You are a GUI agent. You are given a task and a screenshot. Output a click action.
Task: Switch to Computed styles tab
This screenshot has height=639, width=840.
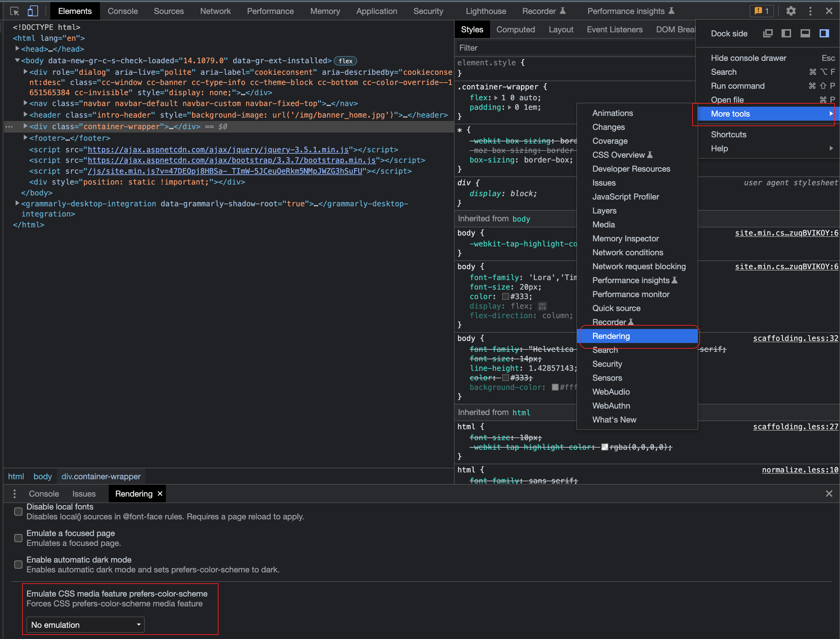(x=515, y=30)
